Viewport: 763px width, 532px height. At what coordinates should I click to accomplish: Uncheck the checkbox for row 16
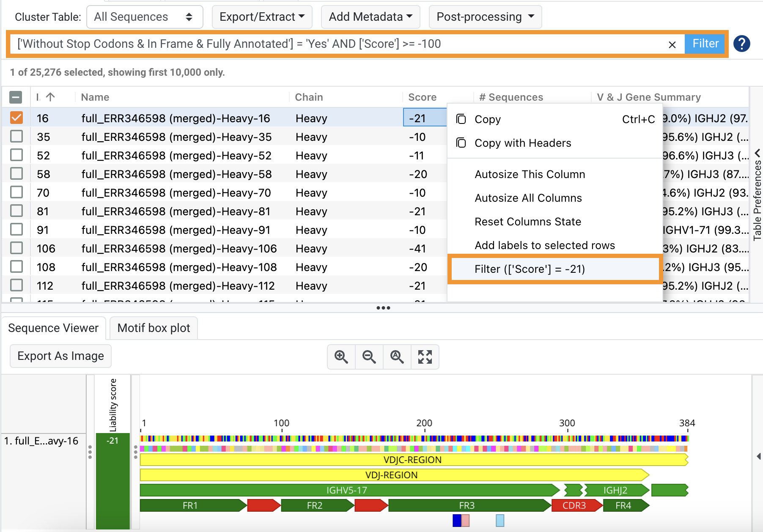[x=16, y=118]
